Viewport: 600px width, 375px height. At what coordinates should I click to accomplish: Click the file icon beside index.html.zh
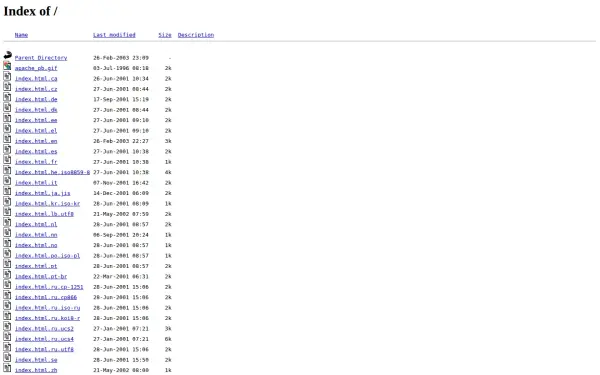point(7,368)
